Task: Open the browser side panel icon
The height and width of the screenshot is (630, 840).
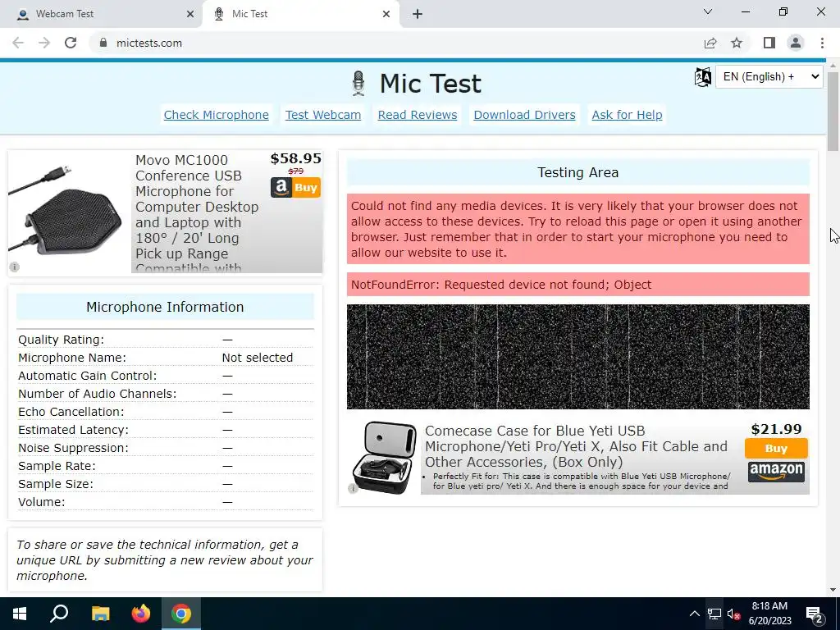Action: coord(769,43)
